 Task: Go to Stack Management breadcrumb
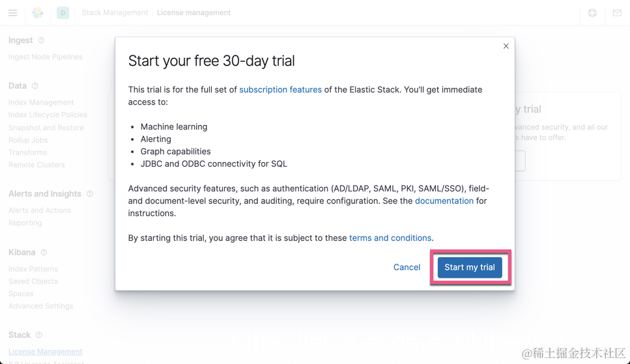coord(115,12)
